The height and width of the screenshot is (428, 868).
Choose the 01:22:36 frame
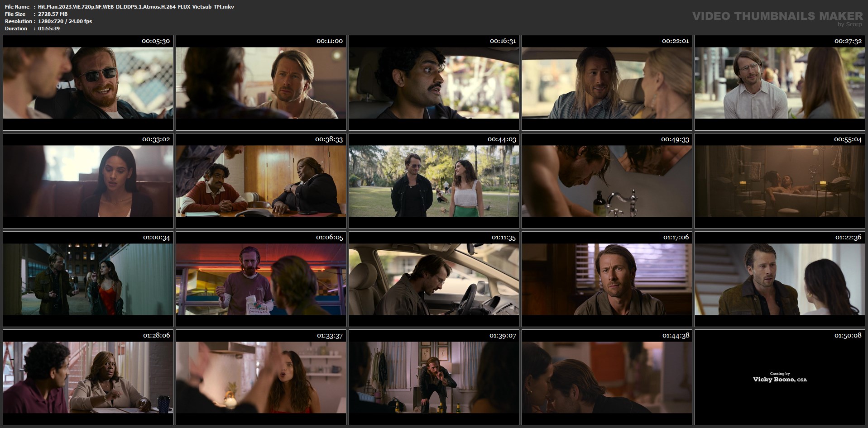780,279
